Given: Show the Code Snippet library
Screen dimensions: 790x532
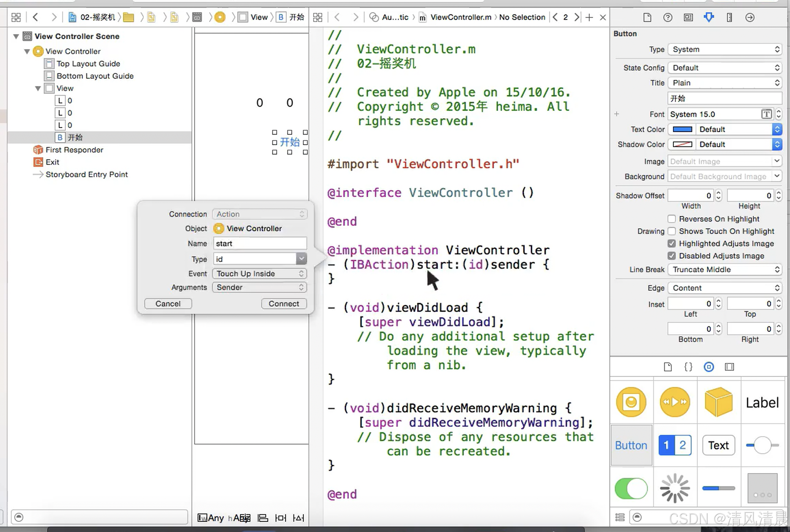Looking at the screenshot, I should (688, 367).
